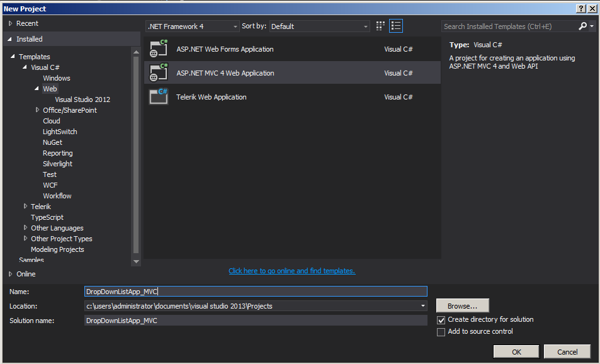Click the Telerik Web Application template icon
Screen dimensions: 600x364
pyautogui.click(x=158, y=97)
